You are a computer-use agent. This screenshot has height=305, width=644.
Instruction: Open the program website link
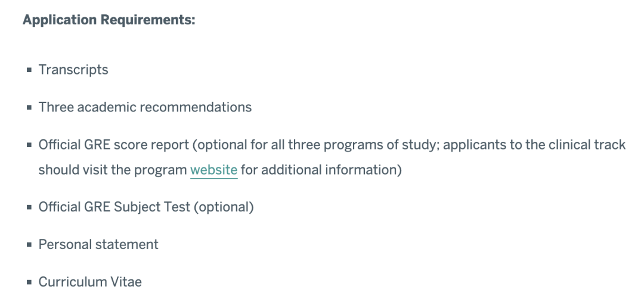tap(213, 170)
